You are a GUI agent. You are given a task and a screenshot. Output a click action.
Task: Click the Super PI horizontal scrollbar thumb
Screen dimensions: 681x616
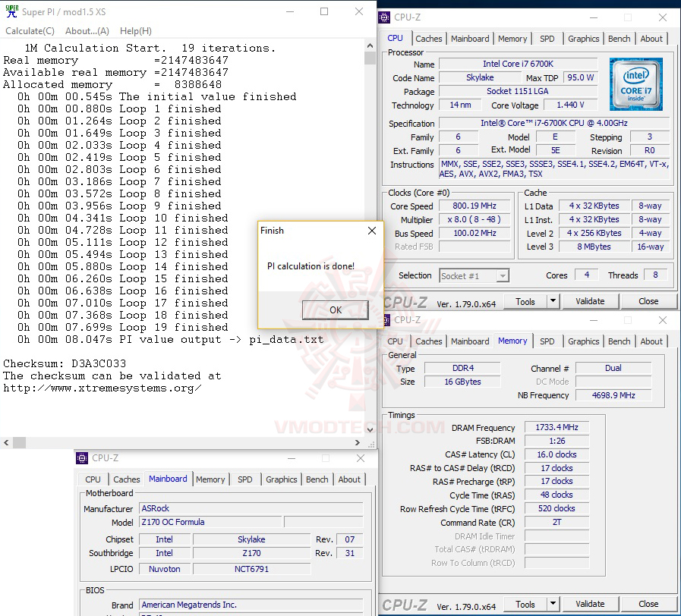19,442
